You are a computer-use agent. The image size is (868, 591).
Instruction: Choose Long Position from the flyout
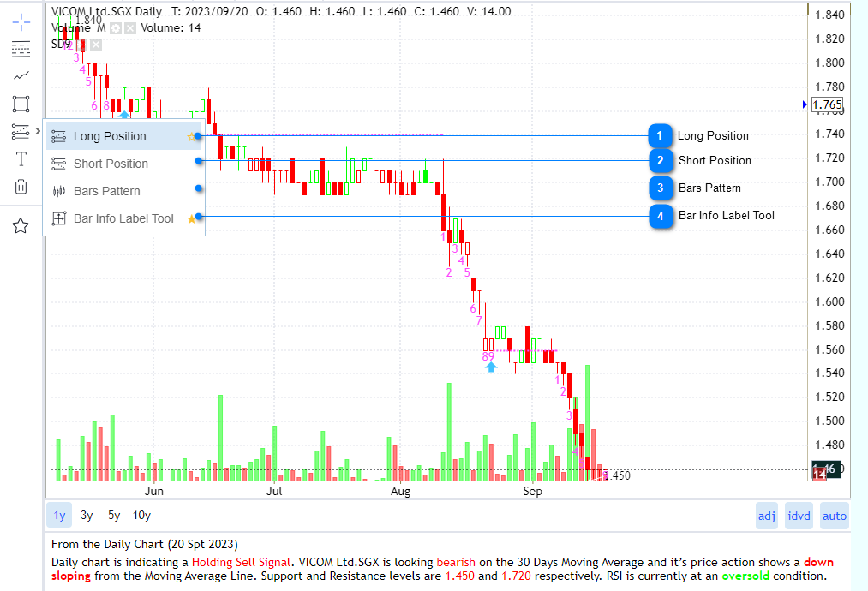coord(123,136)
